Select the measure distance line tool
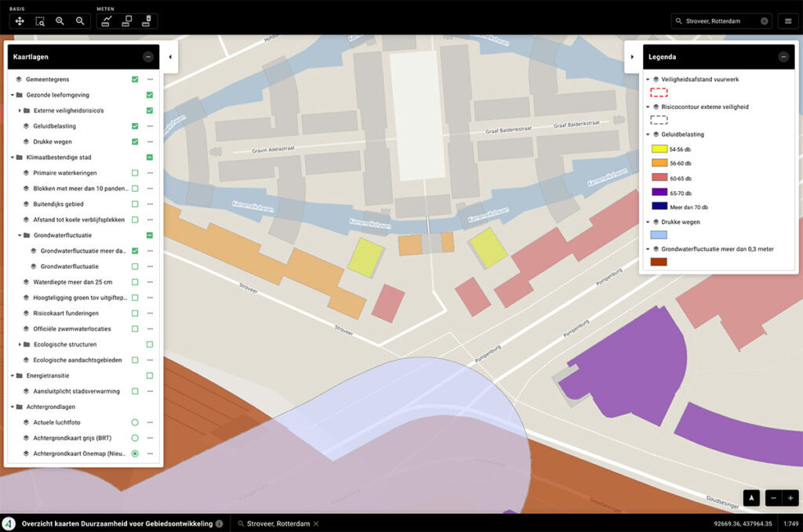Image resolution: width=803 pixels, height=532 pixels. (107, 21)
